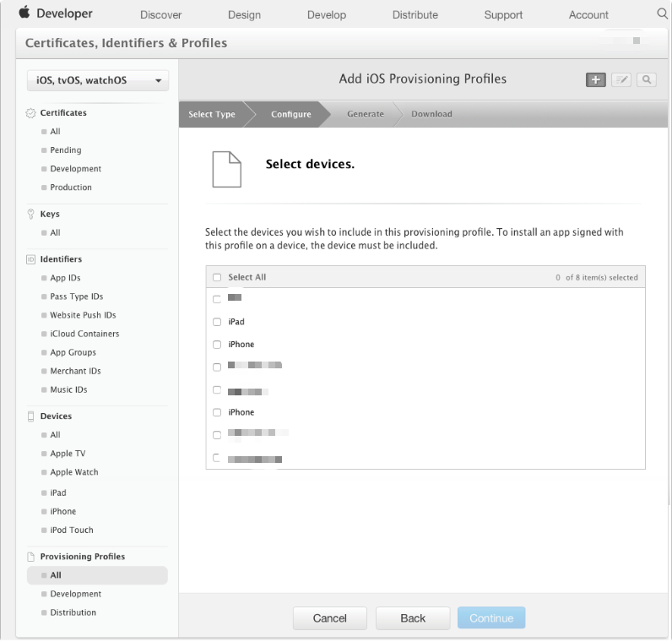The image size is (672, 642).
Task: Open Pass Type IDs
Action: [x=76, y=297]
